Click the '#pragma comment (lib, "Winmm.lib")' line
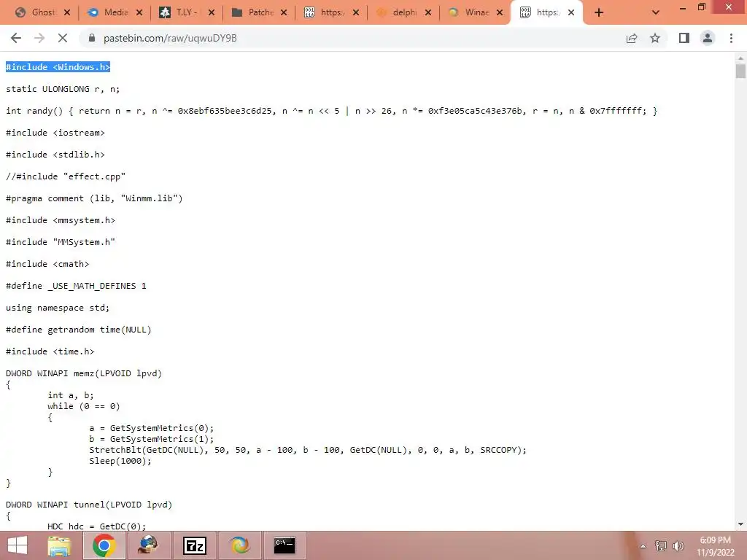Screen dimensions: 747x560 coord(94,198)
